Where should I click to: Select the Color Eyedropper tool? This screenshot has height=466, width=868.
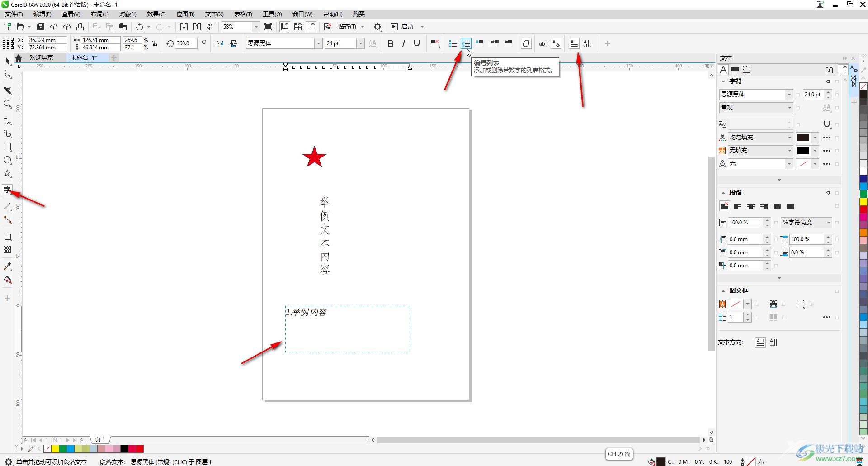click(8, 266)
